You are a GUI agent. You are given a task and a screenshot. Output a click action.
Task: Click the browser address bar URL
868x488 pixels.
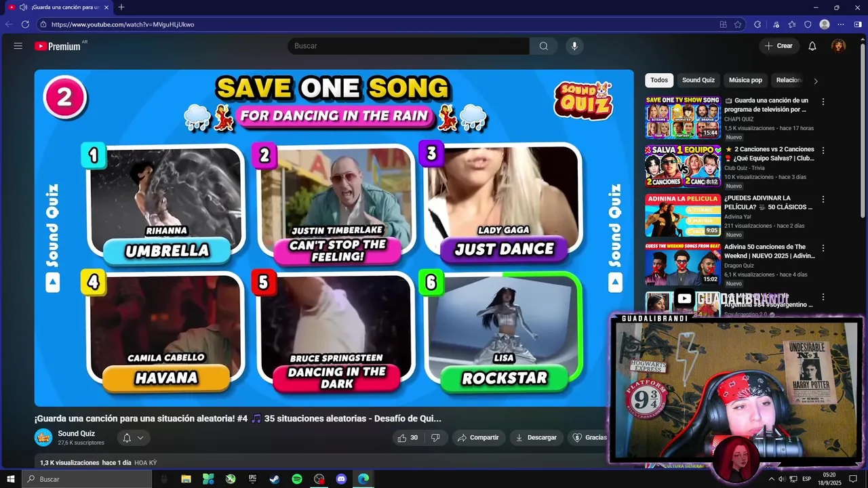[x=123, y=24]
